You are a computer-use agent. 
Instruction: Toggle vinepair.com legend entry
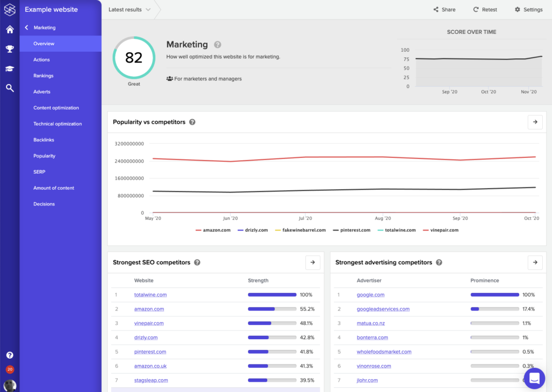click(x=441, y=230)
